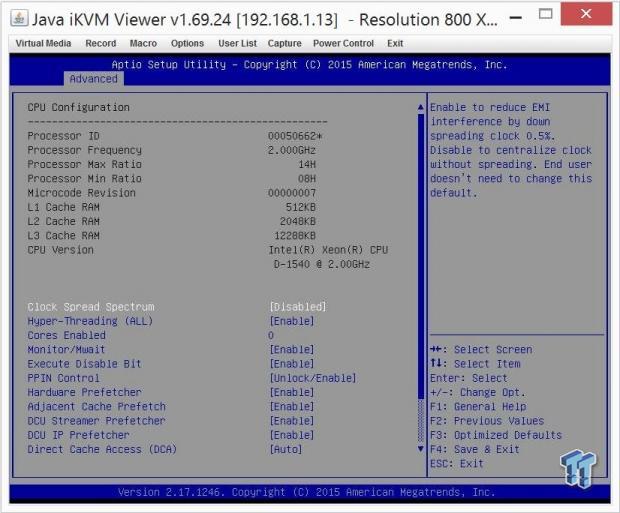Click the Microcode Revision 00000007 value
The image size is (620, 513).
(292, 193)
